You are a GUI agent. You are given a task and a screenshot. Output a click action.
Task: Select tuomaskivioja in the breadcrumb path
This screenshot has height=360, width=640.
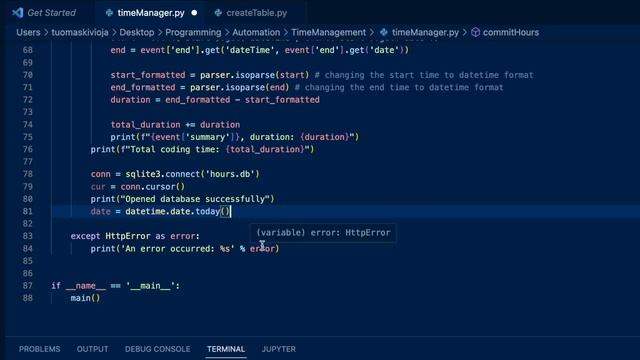(x=80, y=32)
